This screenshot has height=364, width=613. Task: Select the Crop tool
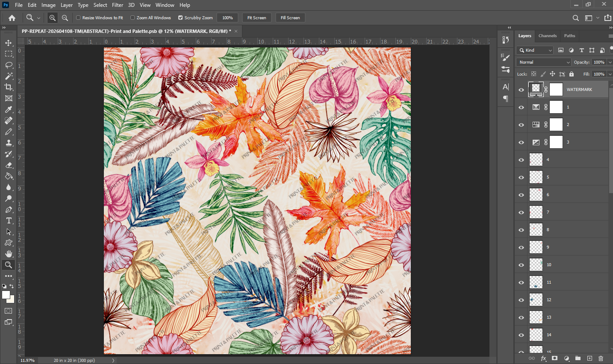point(9,87)
